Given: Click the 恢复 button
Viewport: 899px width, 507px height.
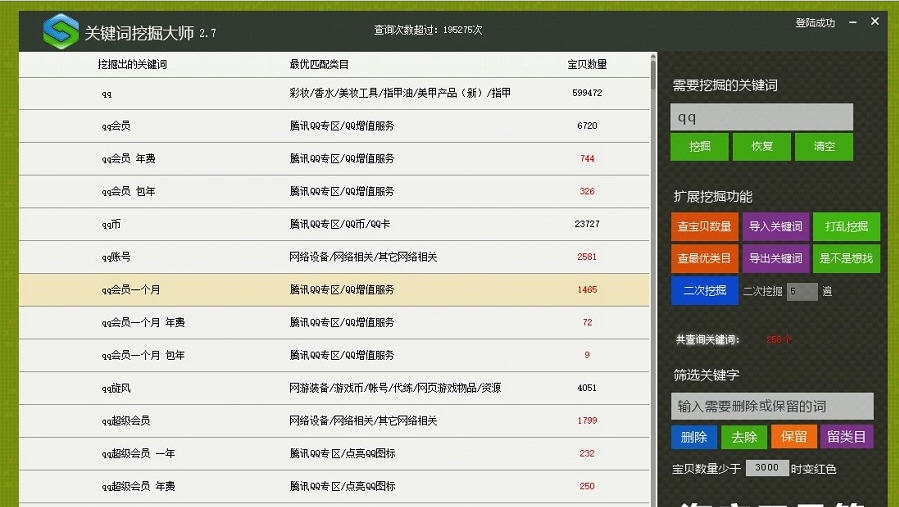Looking at the screenshot, I should [x=762, y=147].
